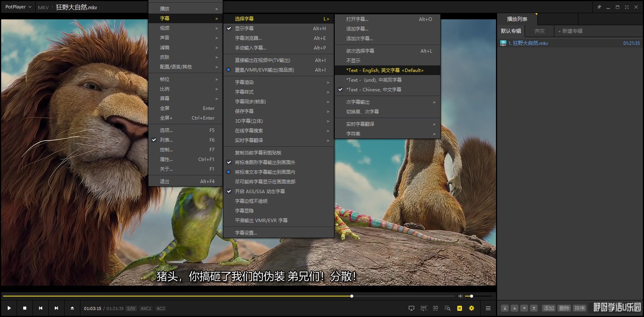Toggle the 3D mode icon
644x317 pixels.
[x=436, y=308]
